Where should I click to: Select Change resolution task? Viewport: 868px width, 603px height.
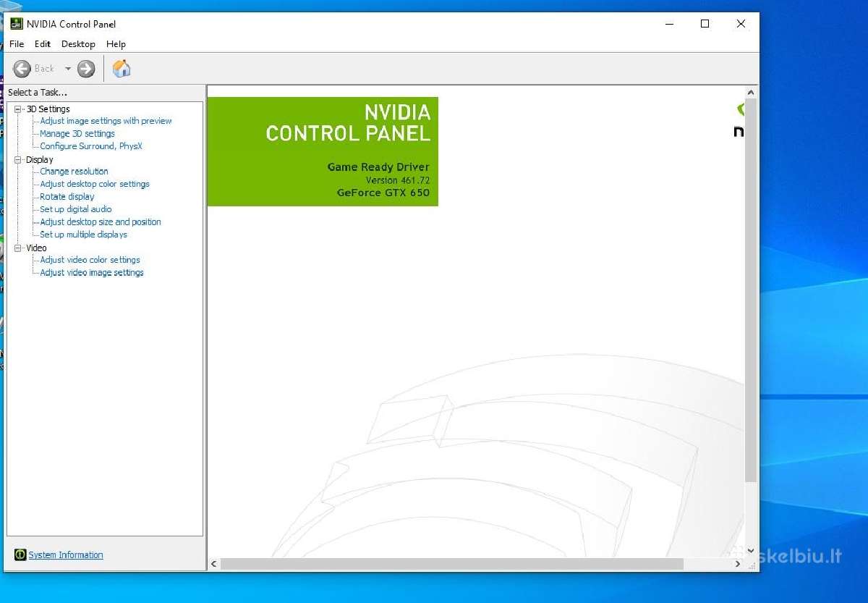pyautogui.click(x=74, y=172)
